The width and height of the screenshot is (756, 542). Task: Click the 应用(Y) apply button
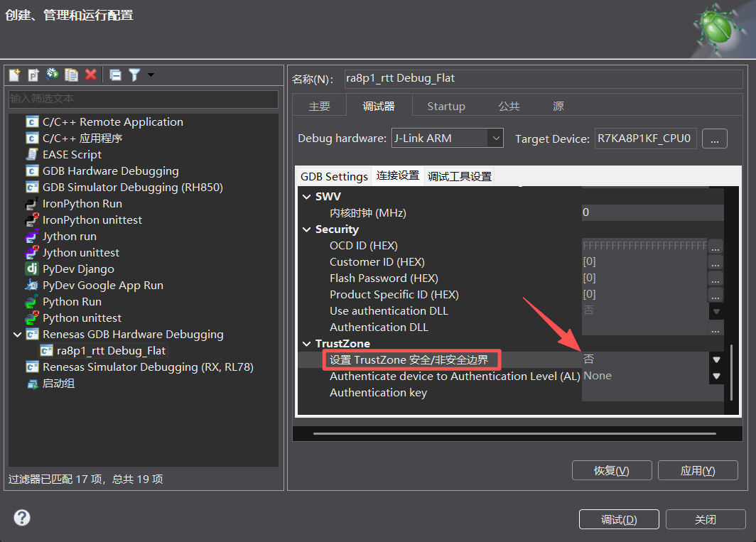(x=698, y=471)
